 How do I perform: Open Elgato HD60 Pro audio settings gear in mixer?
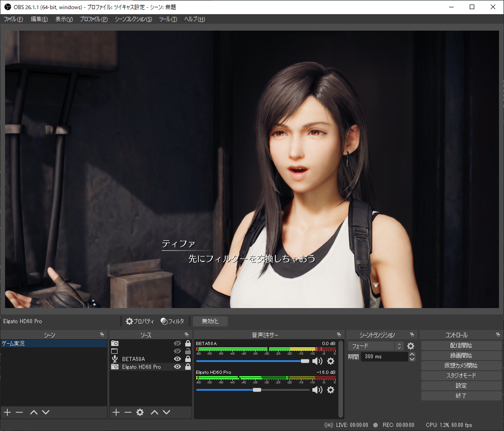[330, 390]
